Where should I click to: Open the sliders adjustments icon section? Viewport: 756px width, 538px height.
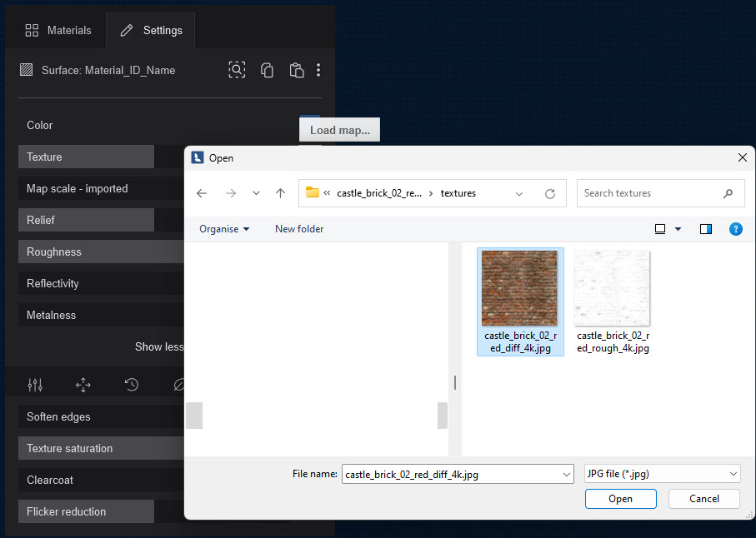[35, 385]
